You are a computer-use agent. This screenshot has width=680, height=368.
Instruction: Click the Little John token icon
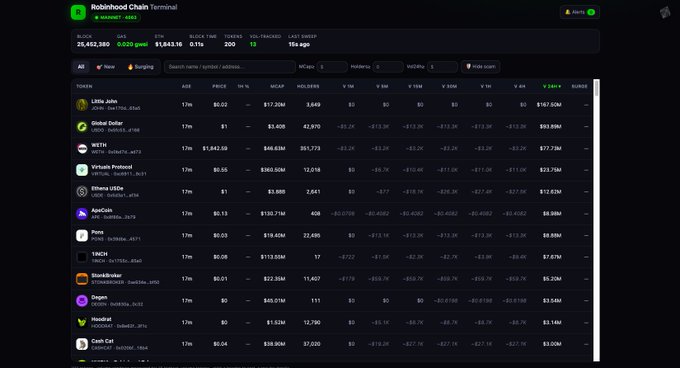point(82,104)
